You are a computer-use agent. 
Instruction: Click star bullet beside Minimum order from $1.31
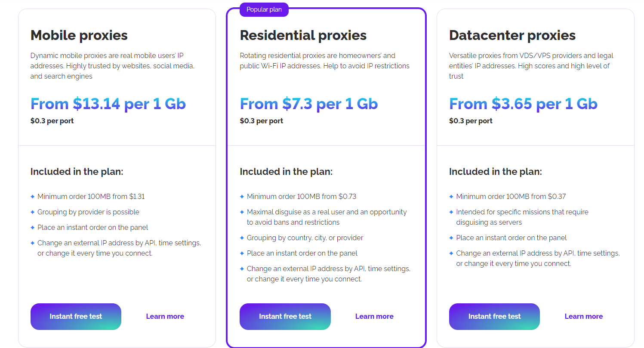point(32,197)
